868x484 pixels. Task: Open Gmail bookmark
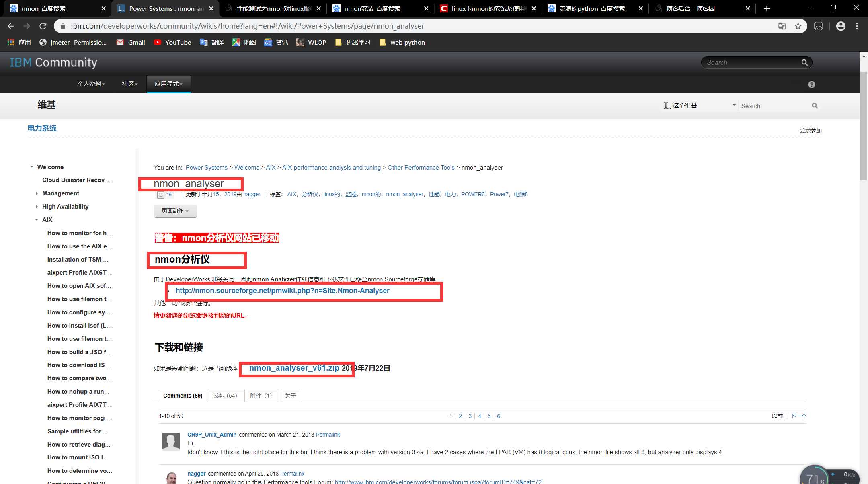tap(131, 42)
